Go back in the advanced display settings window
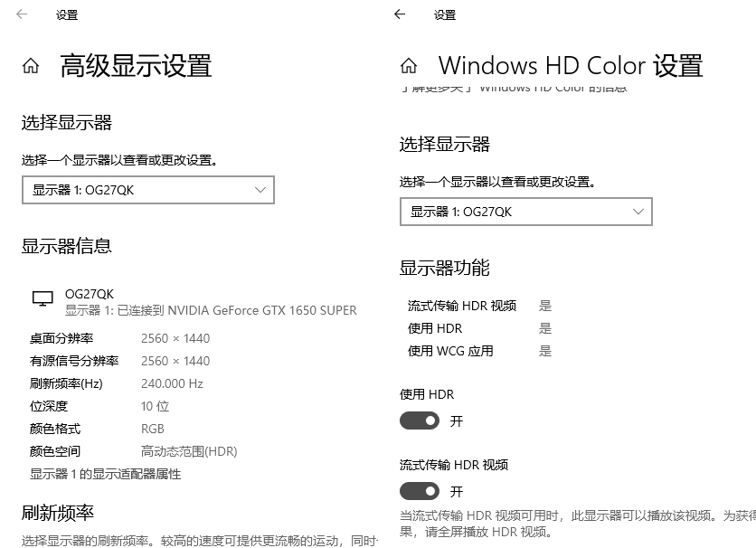 (22, 14)
